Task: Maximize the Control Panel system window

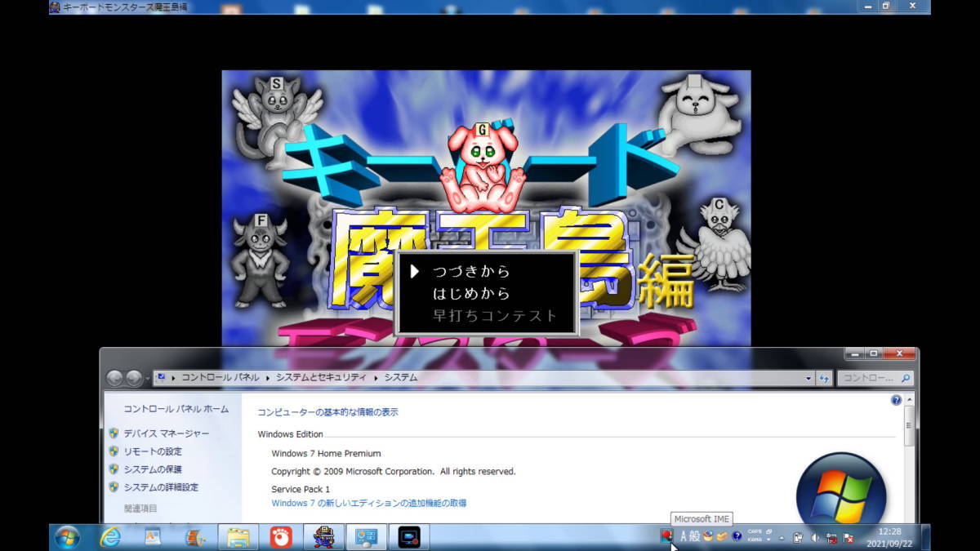Action: pyautogui.click(x=873, y=353)
